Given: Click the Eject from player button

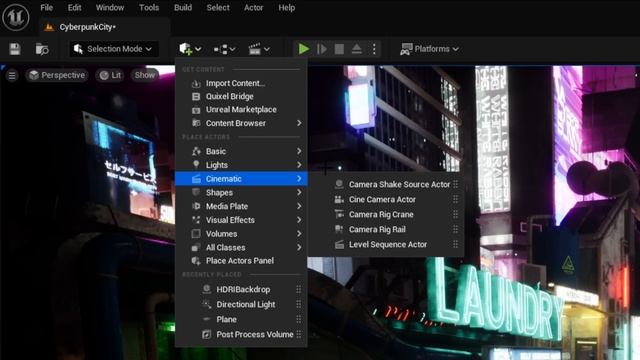Looking at the screenshot, I should (356, 49).
